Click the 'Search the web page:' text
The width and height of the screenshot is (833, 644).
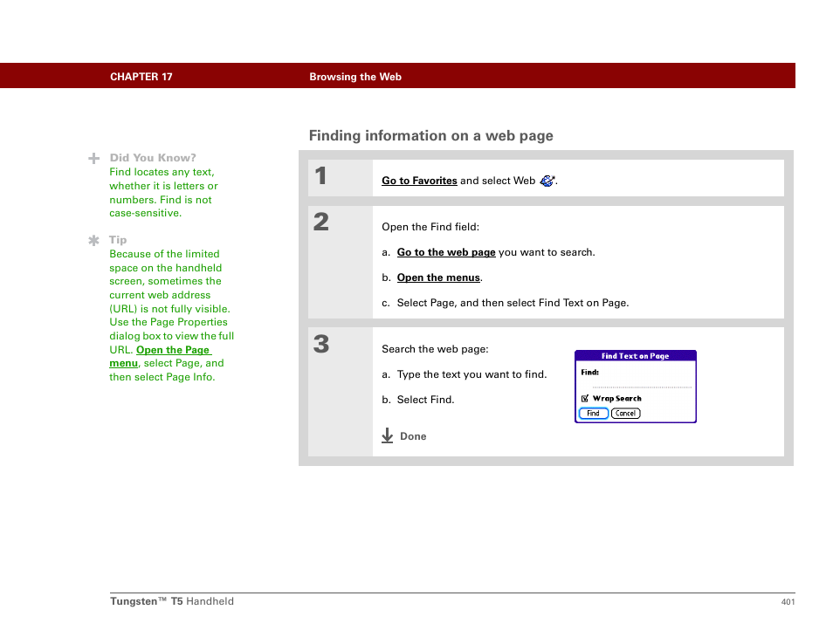pyautogui.click(x=435, y=349)
